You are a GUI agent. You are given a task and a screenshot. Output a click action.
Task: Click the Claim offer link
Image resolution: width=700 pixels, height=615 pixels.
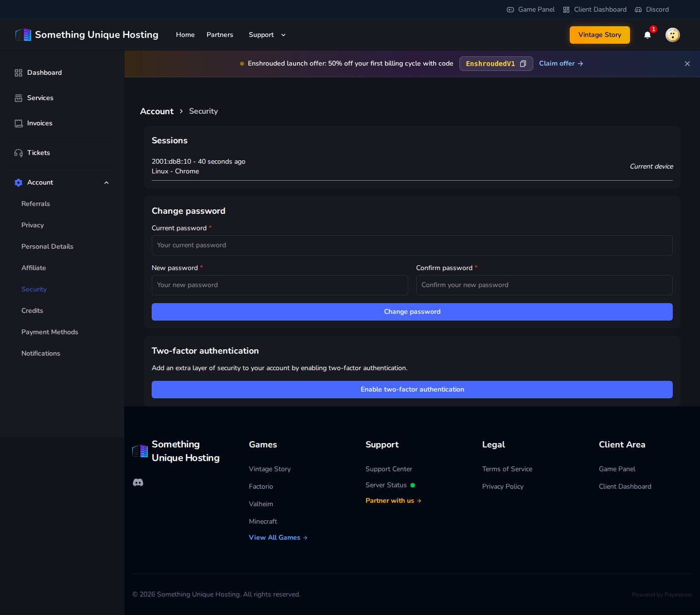tap(561, 64)
